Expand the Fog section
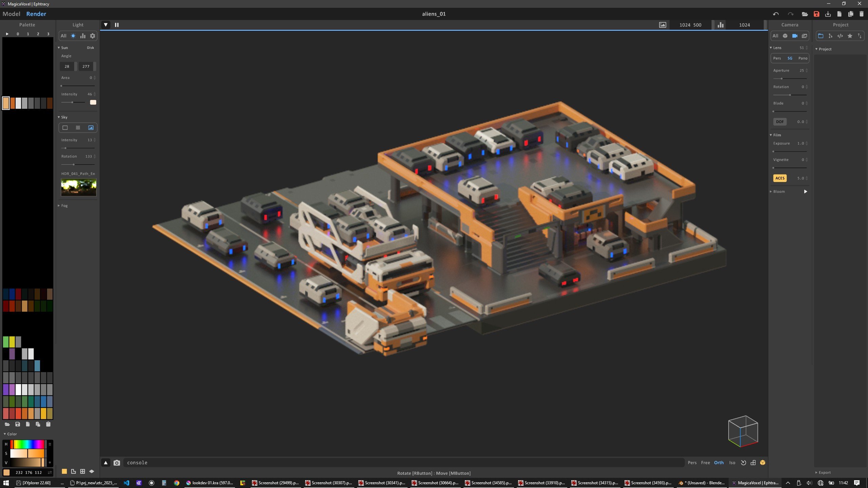Viewport: 868px width, 488px height. 63,206
